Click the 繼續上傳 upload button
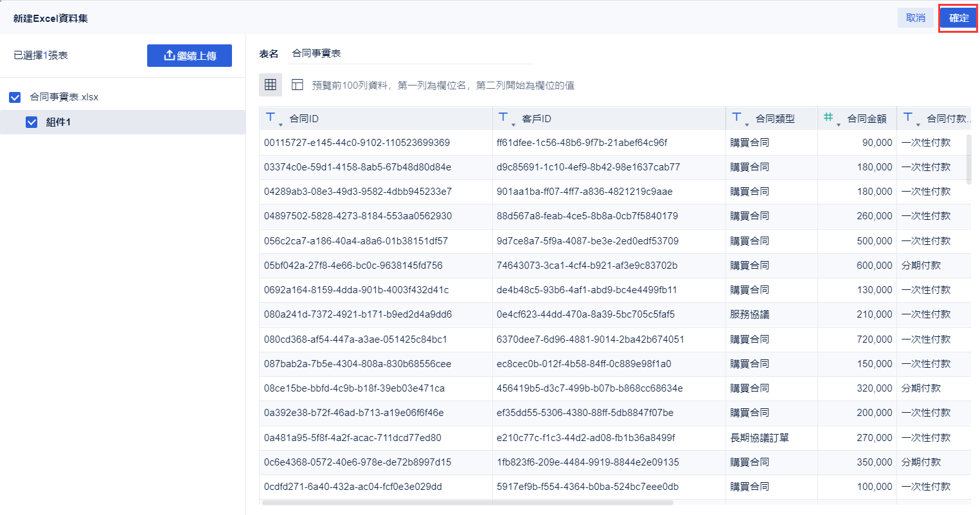980x515 pixels. 190,55
